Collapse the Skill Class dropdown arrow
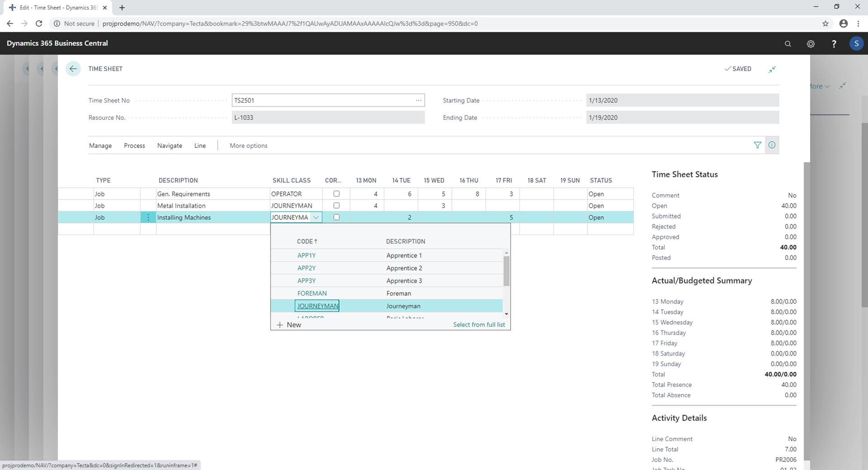Image resolution: width=868 pixels, height=470 pixels. tap(316, 217)
